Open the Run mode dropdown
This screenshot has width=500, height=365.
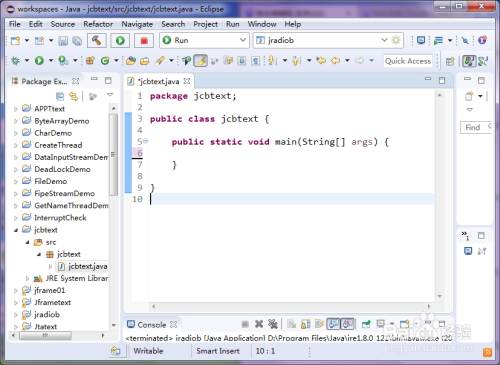tap(204, 40)
